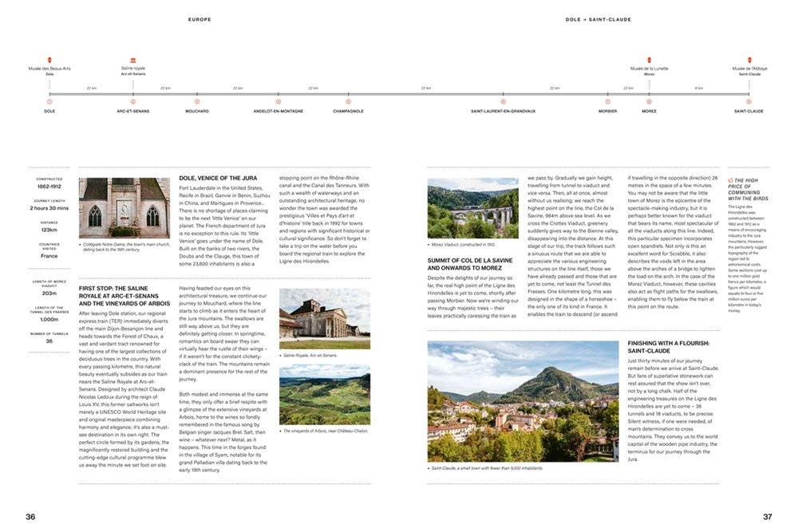This screenshot has height=532, width=798.
Task: Open the Saline Royale building photo
Action: point(325,319)
